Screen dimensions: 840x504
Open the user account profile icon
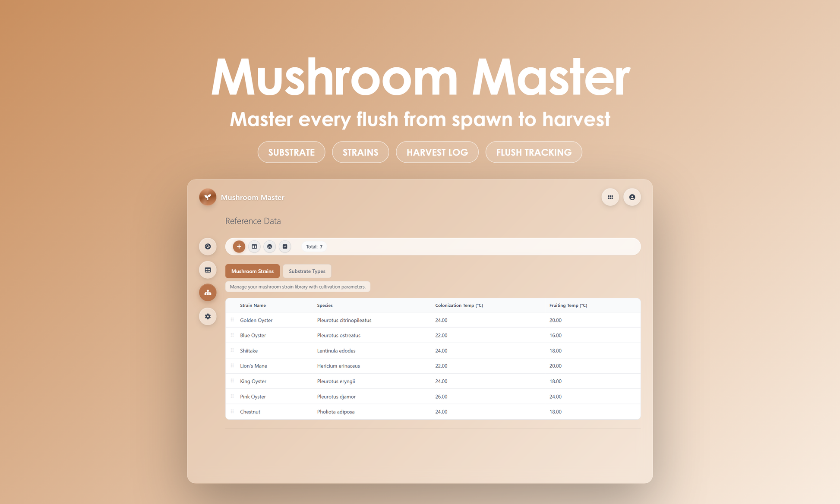(632, 197)
